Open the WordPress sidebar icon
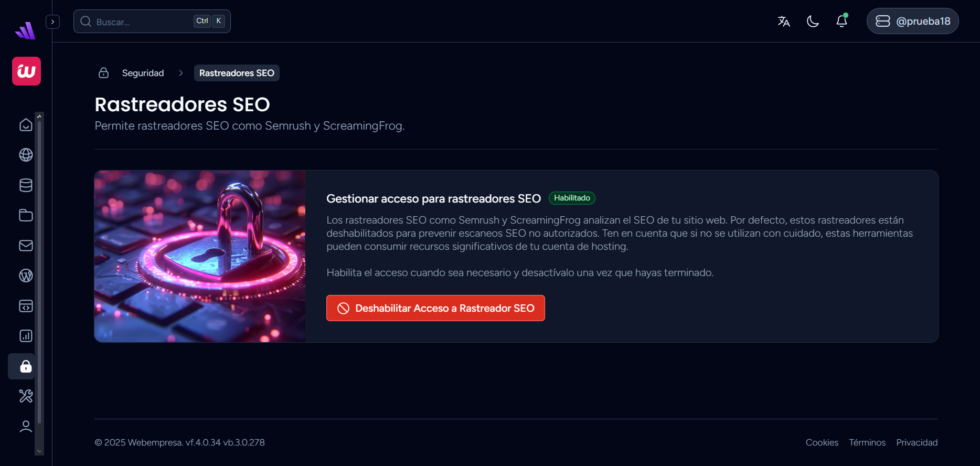The width and height of the screenshot is (980, 466). [x=26, y=276]
